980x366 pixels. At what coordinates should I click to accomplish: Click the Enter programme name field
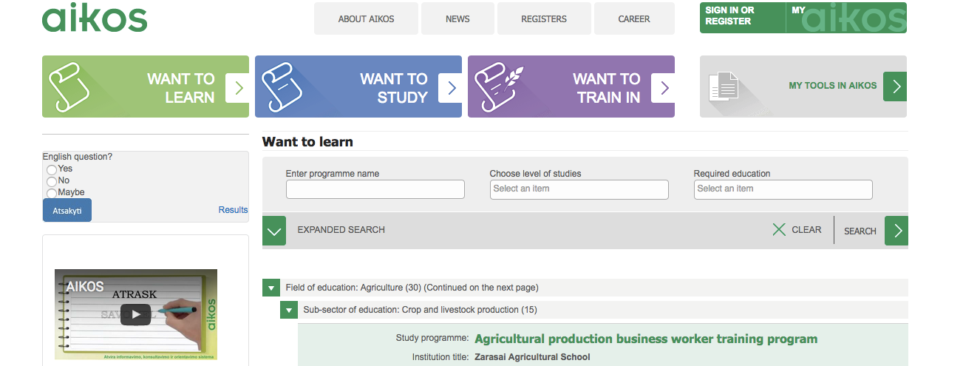(x=375, y=189)
